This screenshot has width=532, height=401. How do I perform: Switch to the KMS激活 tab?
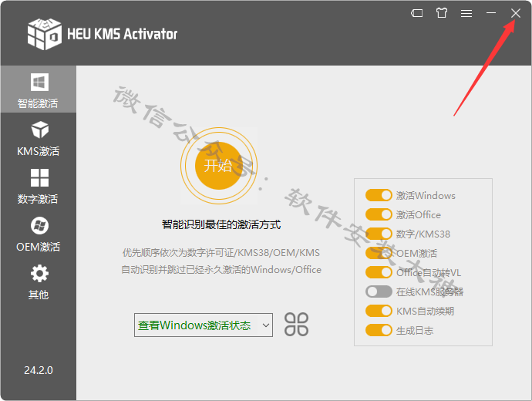click(x=39, y=138)
